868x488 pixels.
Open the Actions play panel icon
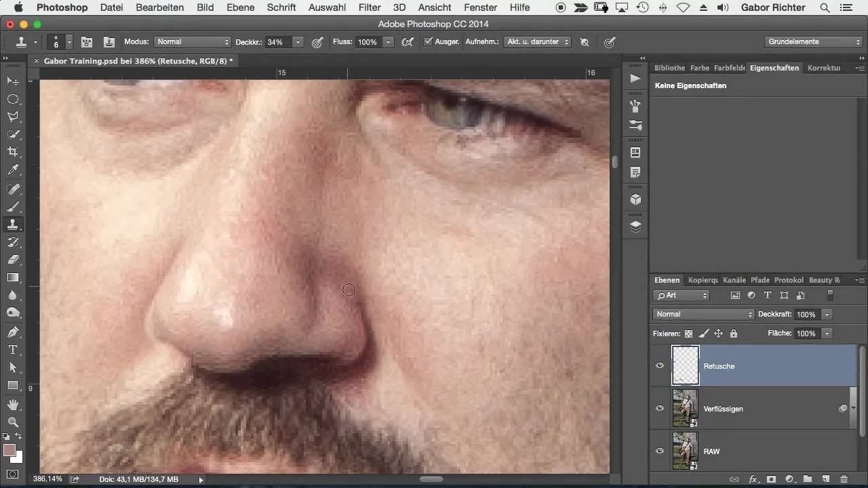(635, 79)
